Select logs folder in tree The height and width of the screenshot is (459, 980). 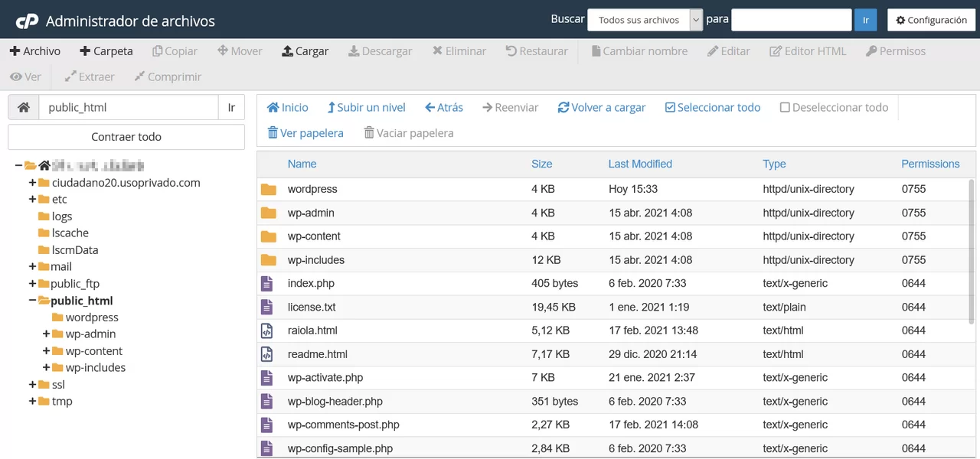pyautogui.click(x=62, y=216)
